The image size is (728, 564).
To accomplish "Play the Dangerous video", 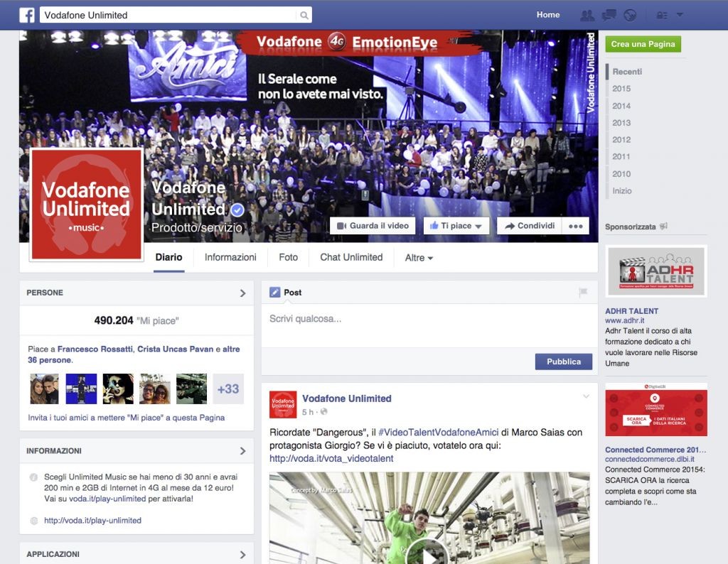I will 427,553.
